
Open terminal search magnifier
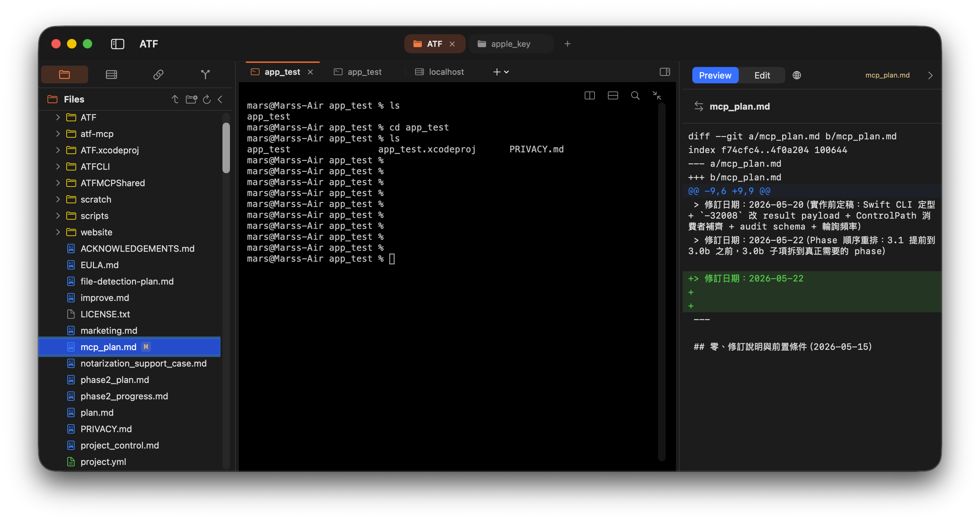[x=635, y=96]
